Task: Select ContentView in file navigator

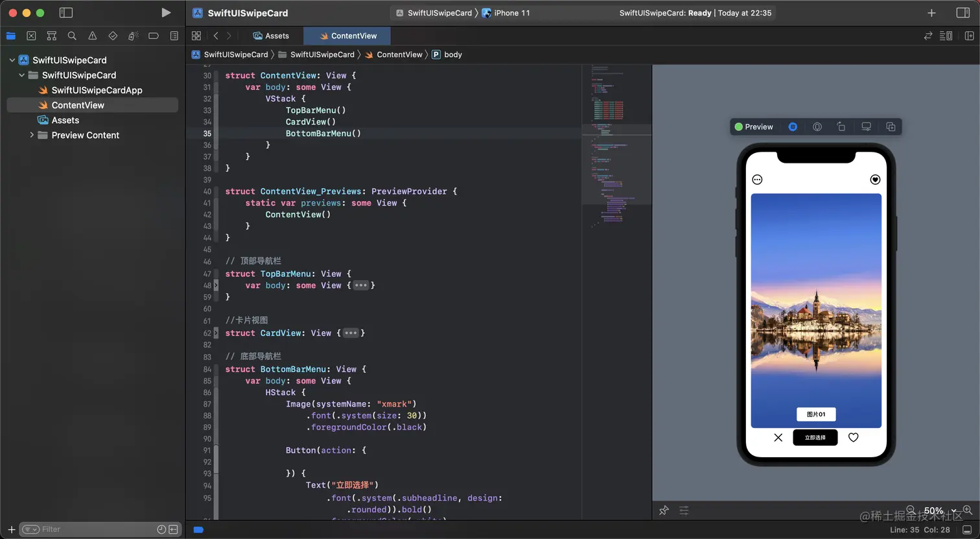Action: 92,105
